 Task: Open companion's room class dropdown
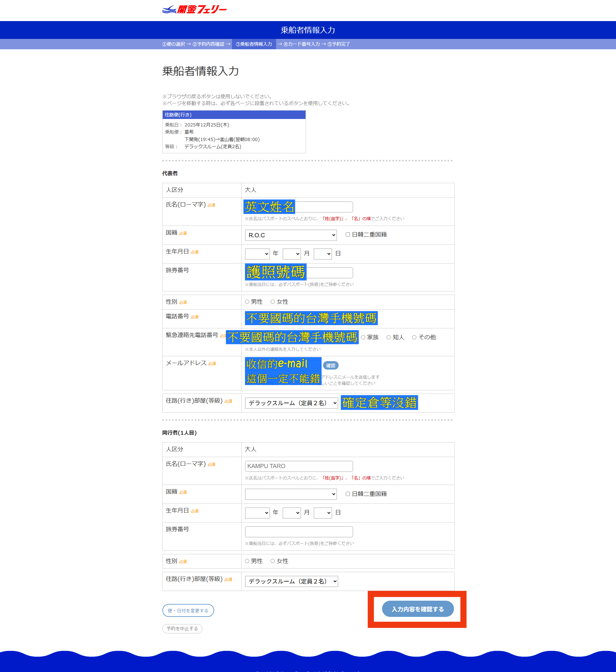click(x=291, y=581)
